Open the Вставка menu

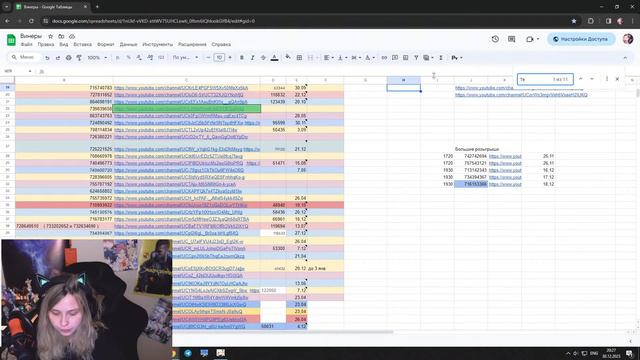coord(82,44)
